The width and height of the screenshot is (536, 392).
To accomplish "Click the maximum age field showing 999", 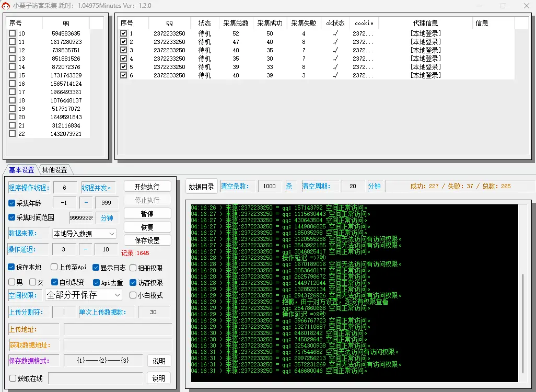I will coord(106,203).
